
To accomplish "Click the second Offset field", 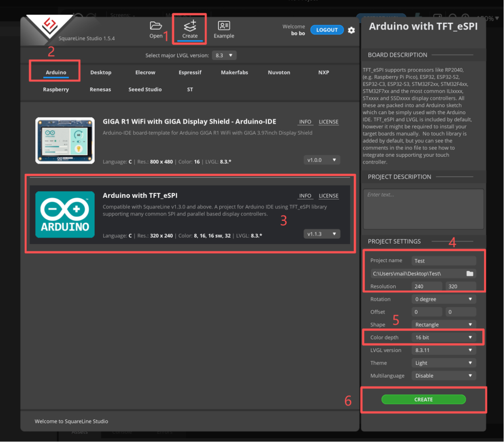I will 461,312.
